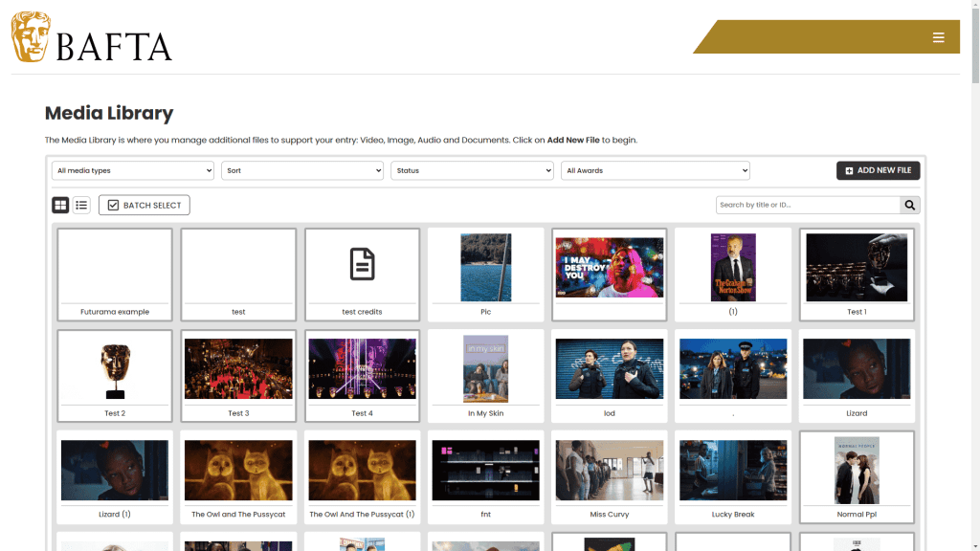Expand the All media types dropdown

133,170
